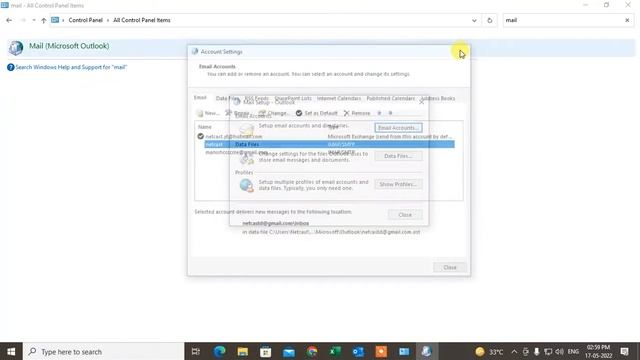The image size is (640, 360).
Task: Select the highlighted IMAP/SMTP account row
Action: pos(329,144)
